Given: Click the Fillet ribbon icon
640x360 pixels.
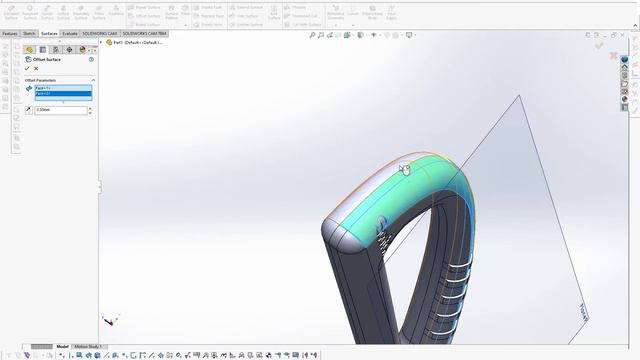Looking at the screenshot, I should (x=185, y=11).
